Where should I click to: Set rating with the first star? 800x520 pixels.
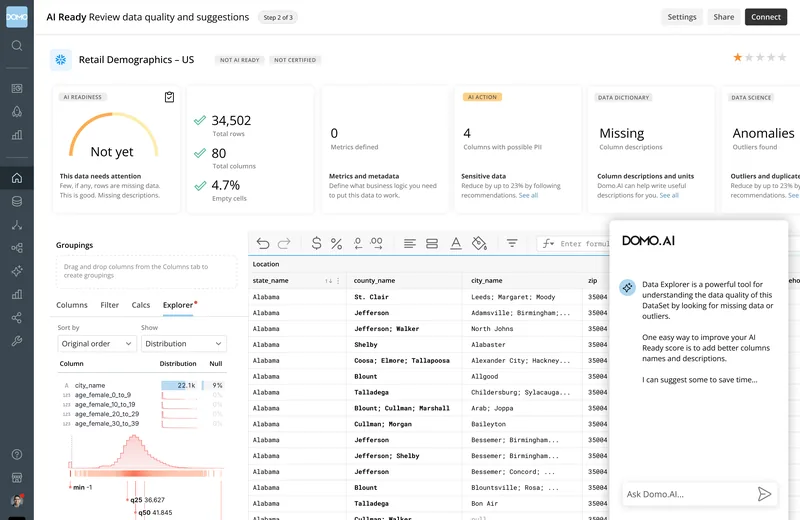pos(738,57)
